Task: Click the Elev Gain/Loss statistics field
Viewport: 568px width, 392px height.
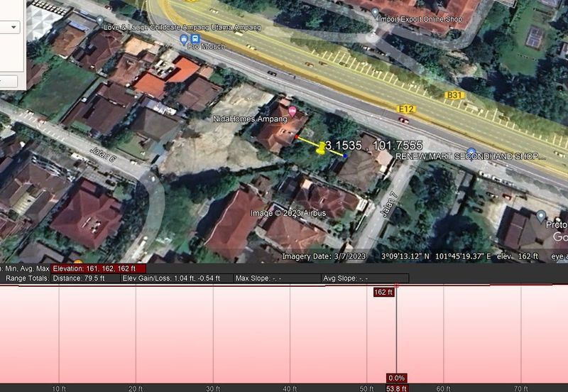Action: [177, 278]
